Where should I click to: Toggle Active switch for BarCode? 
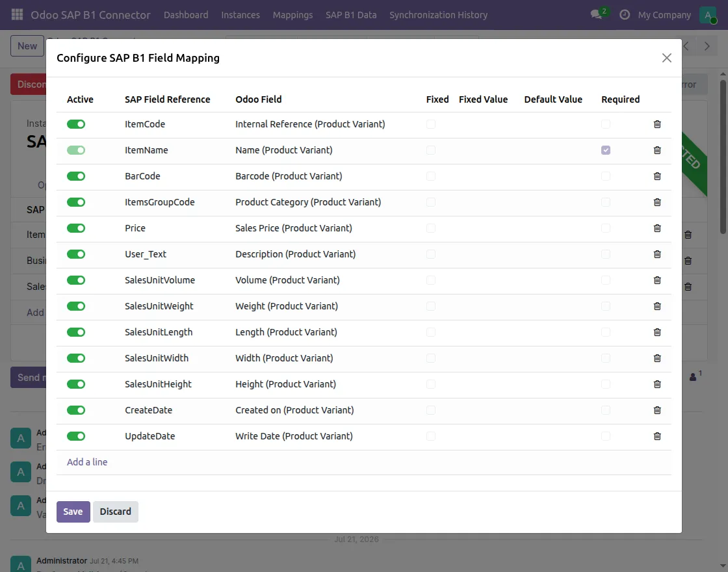point(76,176)
